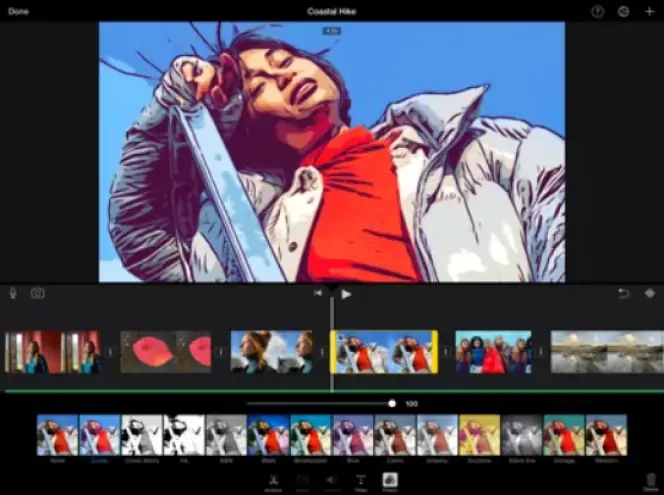Apply the B&W filter
664x495 pixels.
(x=226, y=435)
